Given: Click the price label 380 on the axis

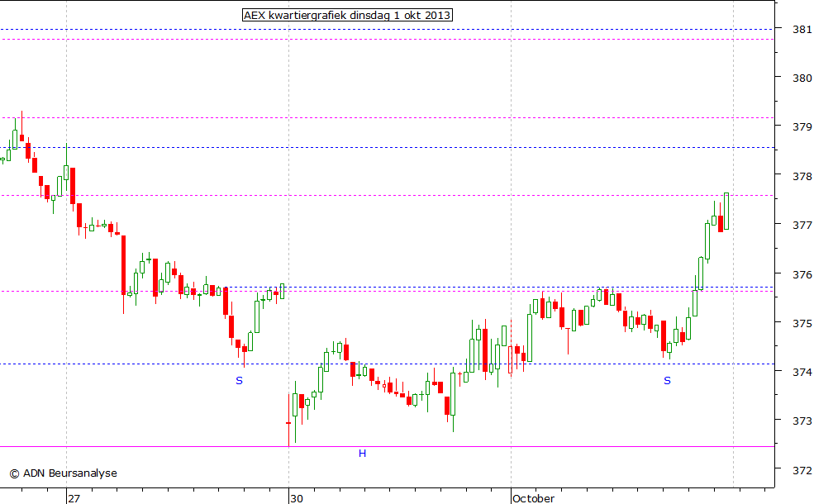Looking at the screenshot, I should point(802,78).
